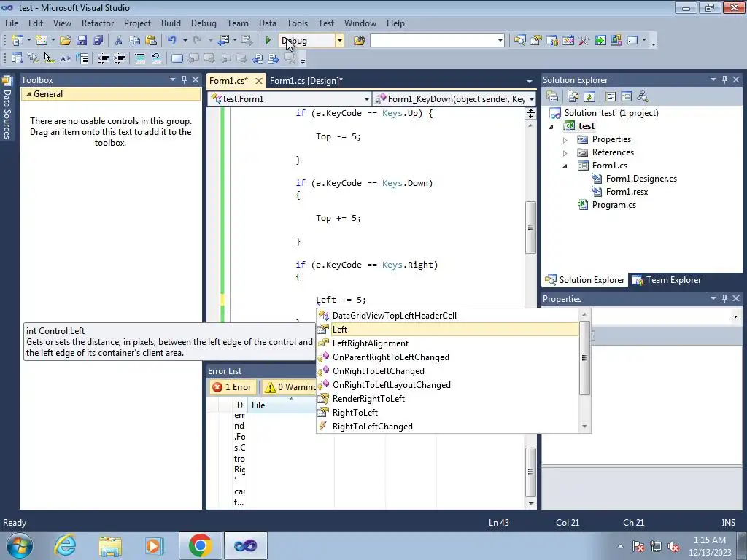Open the test.Form1 class dropdown

click(x=366, y=99)
